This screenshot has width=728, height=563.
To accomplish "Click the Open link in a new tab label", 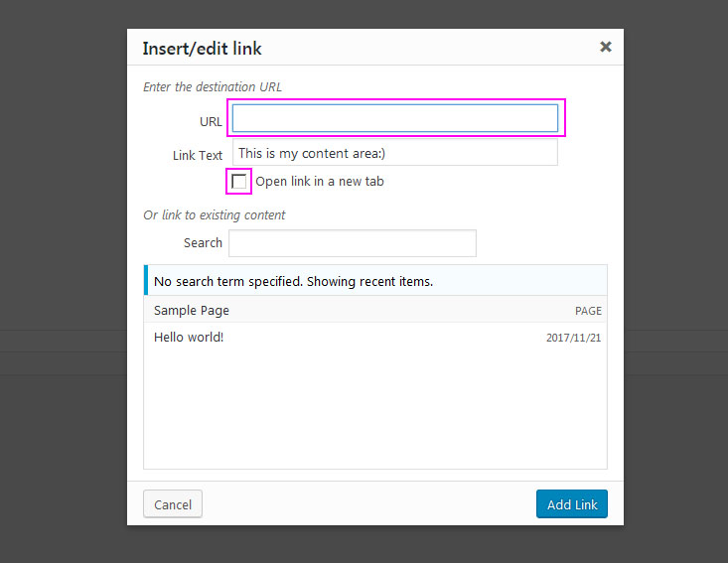I will point(320,182).
